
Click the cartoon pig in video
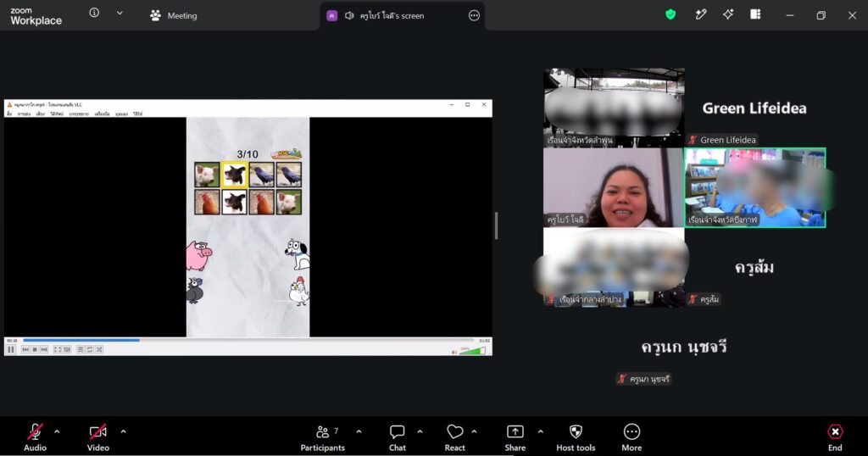(198, 255)
